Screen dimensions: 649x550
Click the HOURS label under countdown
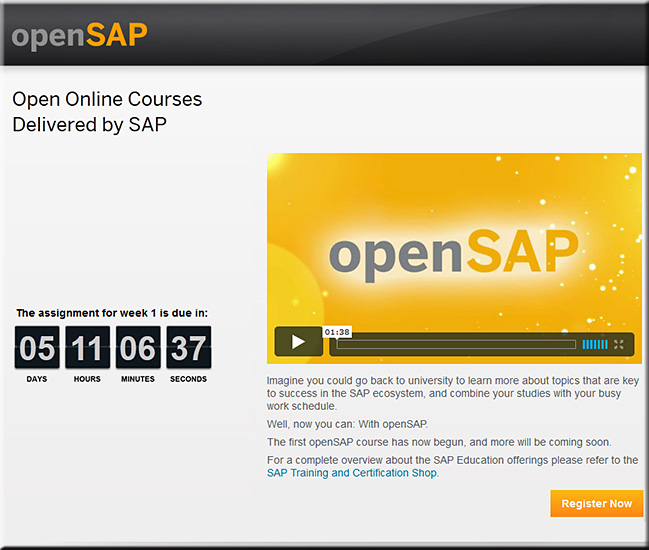pyautogui.click(x=87, y=379)
